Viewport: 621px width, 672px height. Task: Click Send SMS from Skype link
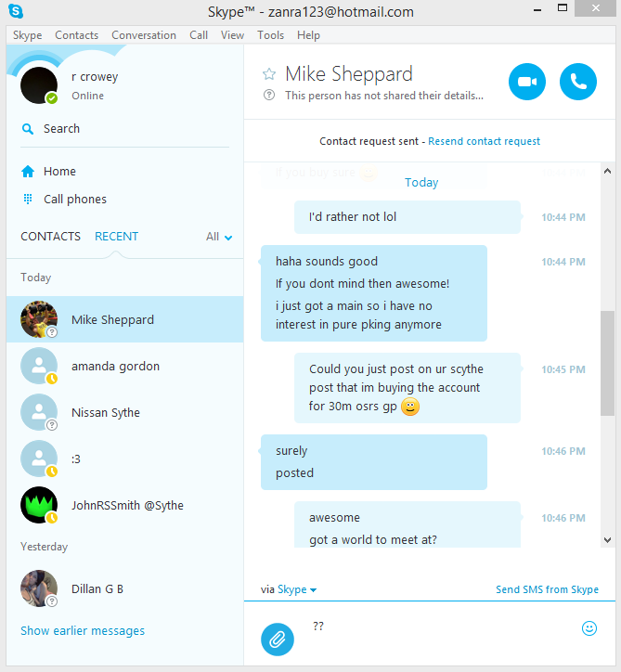click(547, 589)
